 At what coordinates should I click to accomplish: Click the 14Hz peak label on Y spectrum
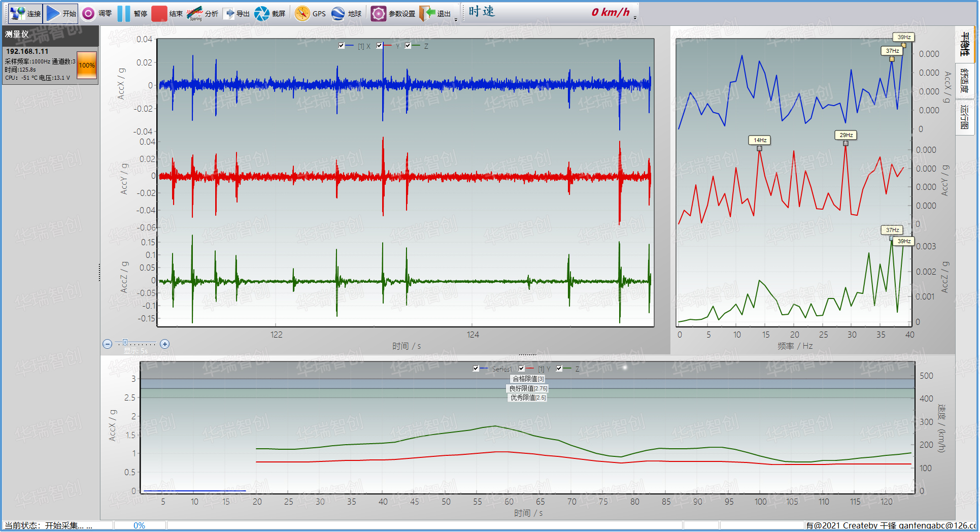[x=760, y=140]
